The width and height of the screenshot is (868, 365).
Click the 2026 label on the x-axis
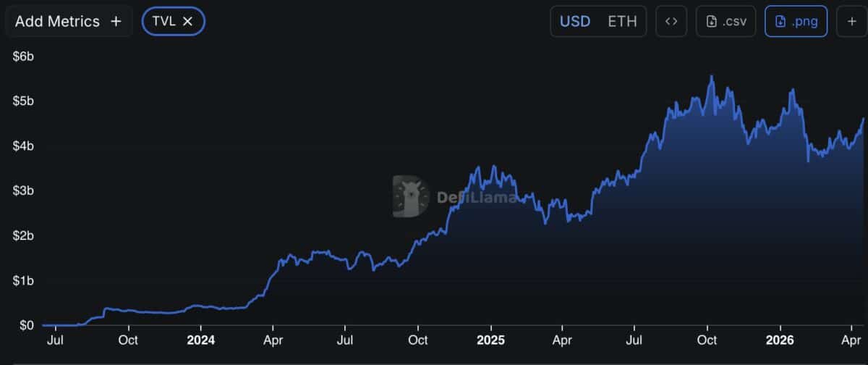pos(780,340)
